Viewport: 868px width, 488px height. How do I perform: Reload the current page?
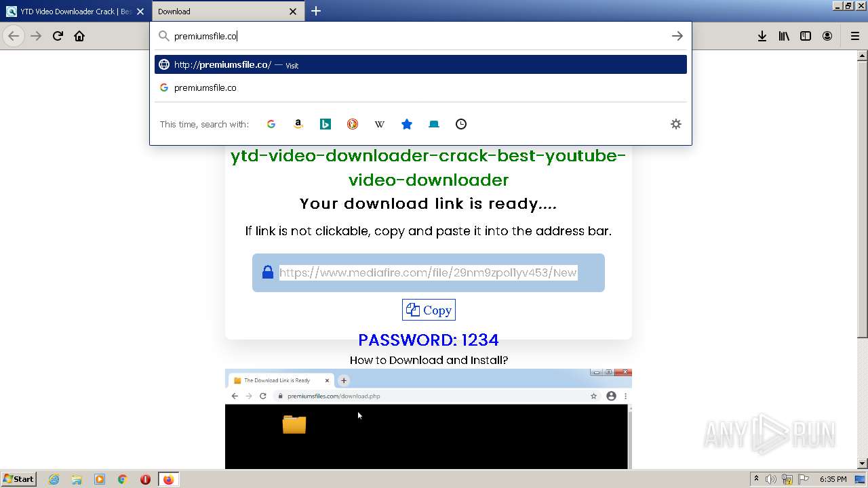[x=58, y=36]
